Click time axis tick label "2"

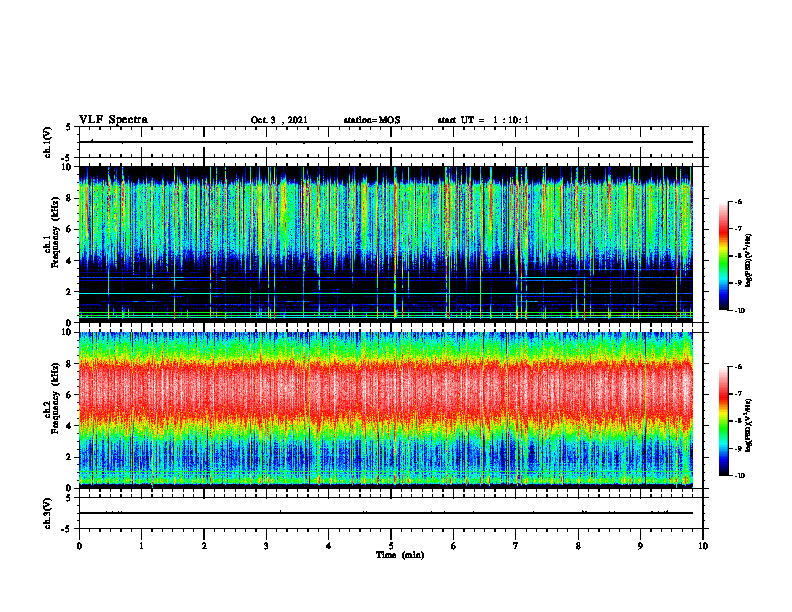(204, 546)
